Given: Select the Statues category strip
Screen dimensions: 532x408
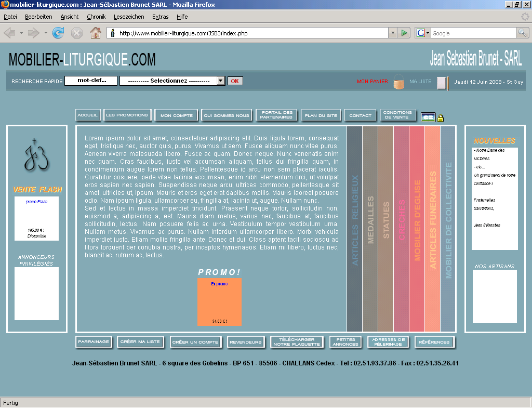Looking at the screenshot, I should click(x=386, y=229).
